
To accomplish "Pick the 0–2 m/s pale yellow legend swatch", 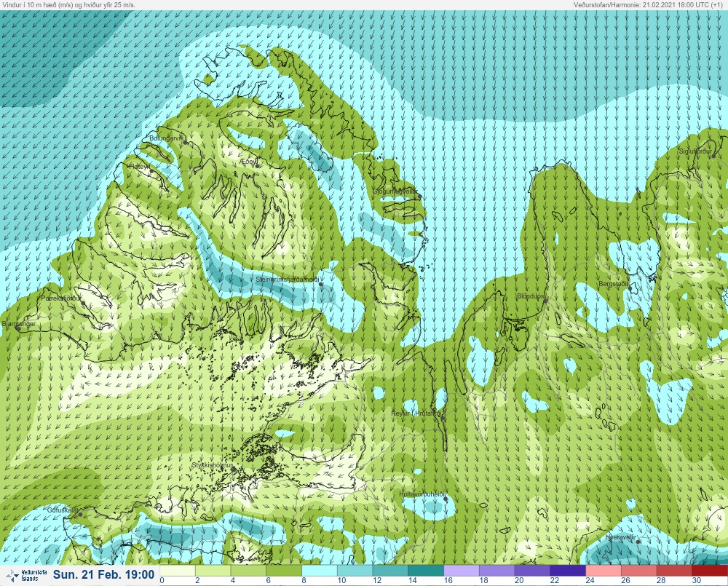I will [178, 570].
